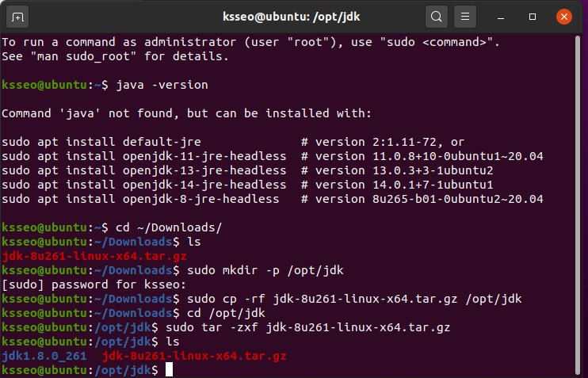Image resolution: width=588 pixels, height=378 pixels.
Task: Click the 'openjdk-13-jre-headless' line
Action: pos(247,170)
